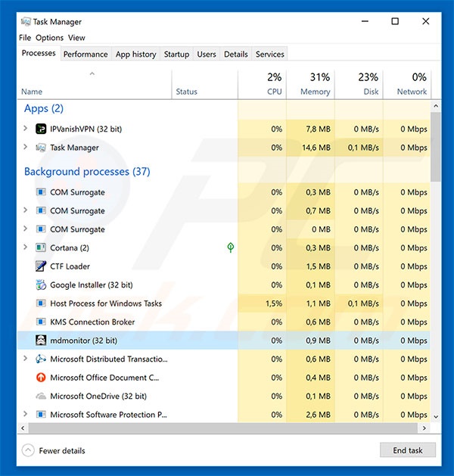
Task: Click the horizontal scrollbar left arrow
Action: (x=23, y=428)
